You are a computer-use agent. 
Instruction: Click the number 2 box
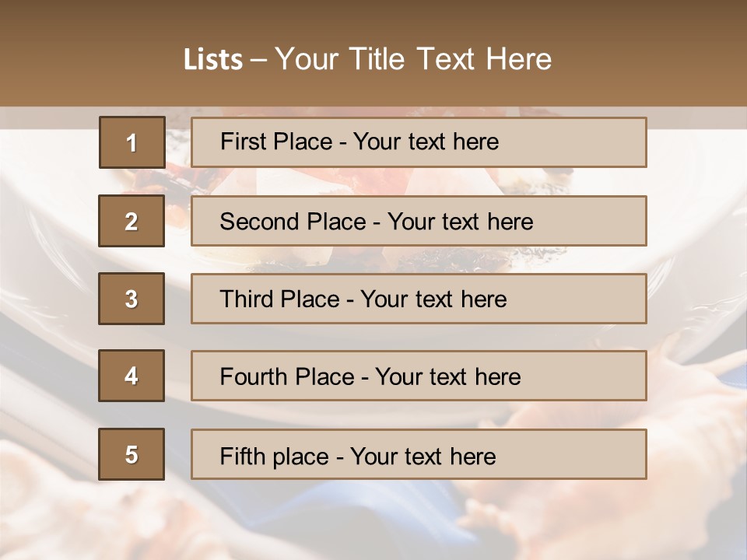(x=132, y=221)
